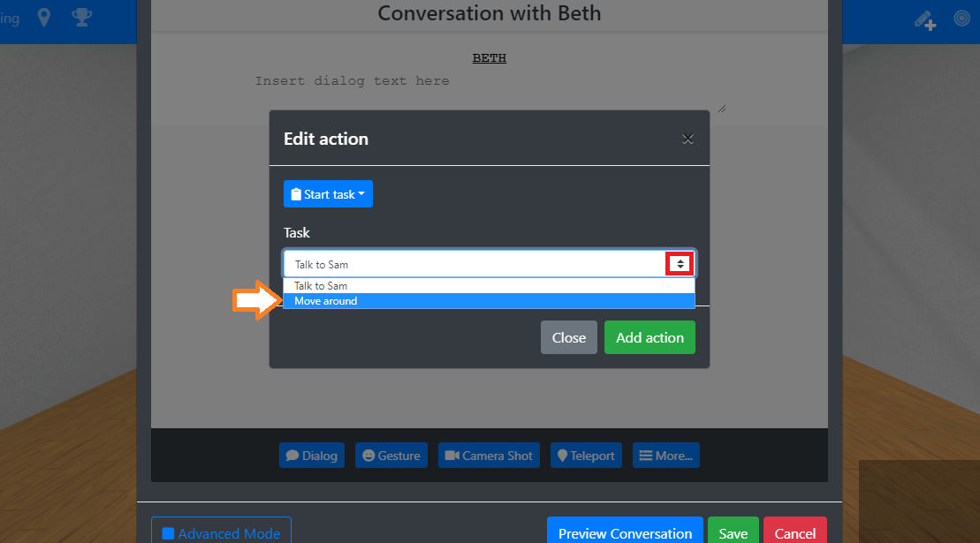Click the green Add action button
Image resolution: width=980 pixels, height=543 pixels.
click(650, 337)
